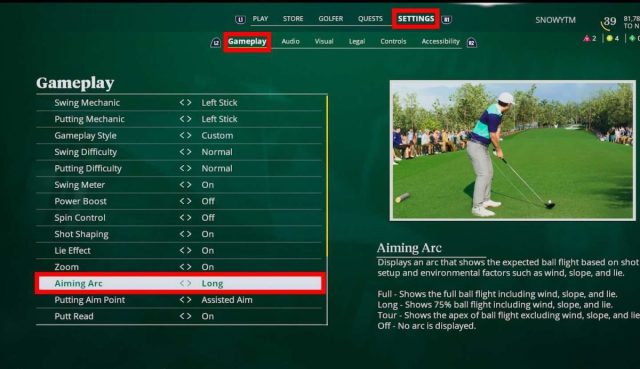Screen dimensions: 640x369
Task: Select the Putting Aim Point label
Action: pos(89,300)
